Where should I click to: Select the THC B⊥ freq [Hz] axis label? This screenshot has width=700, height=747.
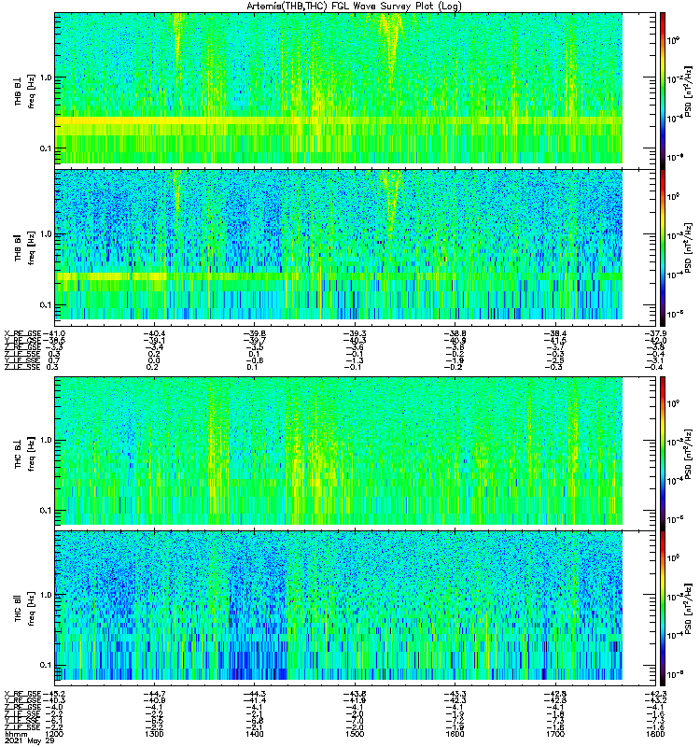click(32, 454)
